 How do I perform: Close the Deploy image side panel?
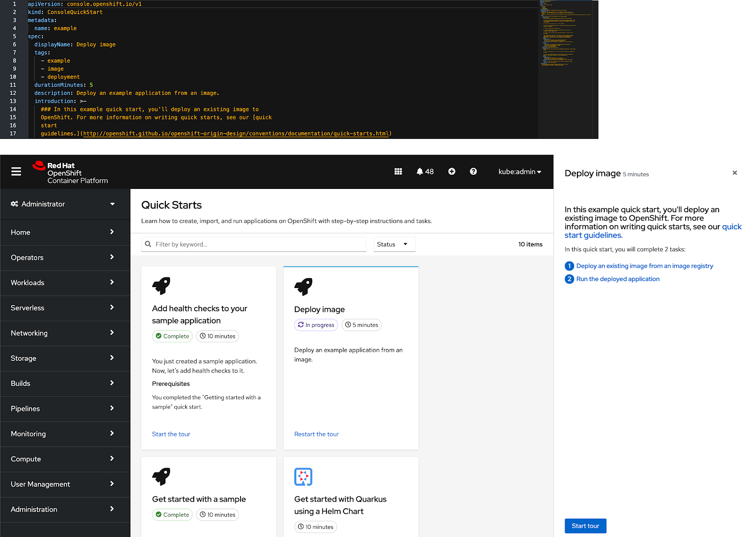(x=735, y=173)
